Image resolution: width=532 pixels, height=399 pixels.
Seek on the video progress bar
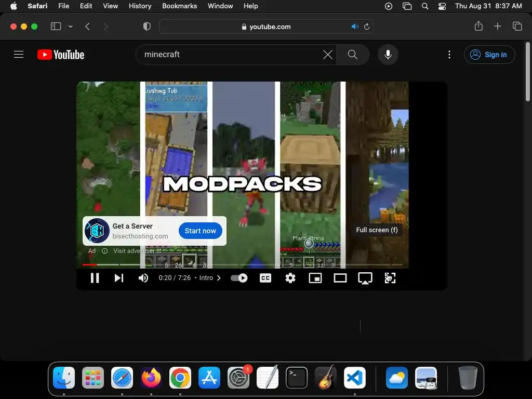coord(242,264)
